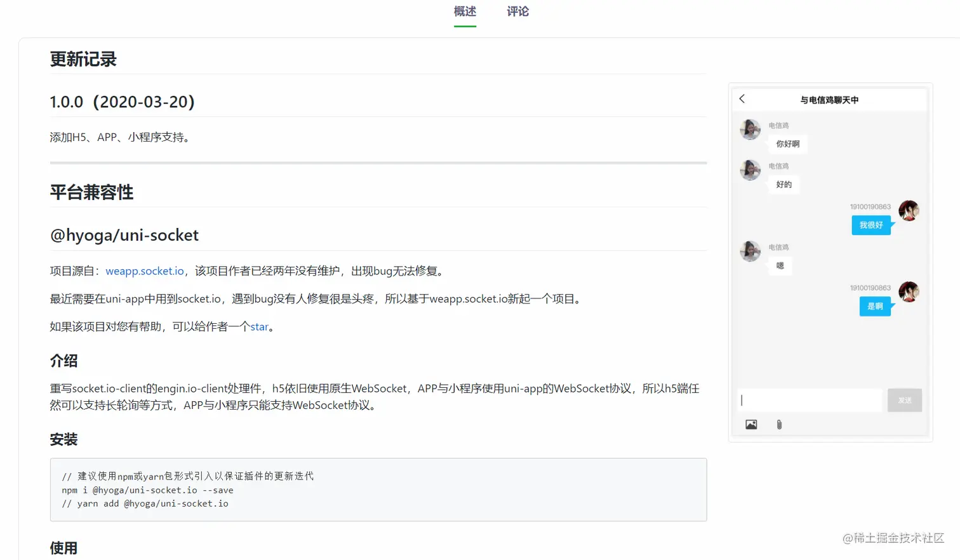This screenshot has height=560, width=960.
Task: Select the 概述 tab
Action: click(x=465, y=11)
